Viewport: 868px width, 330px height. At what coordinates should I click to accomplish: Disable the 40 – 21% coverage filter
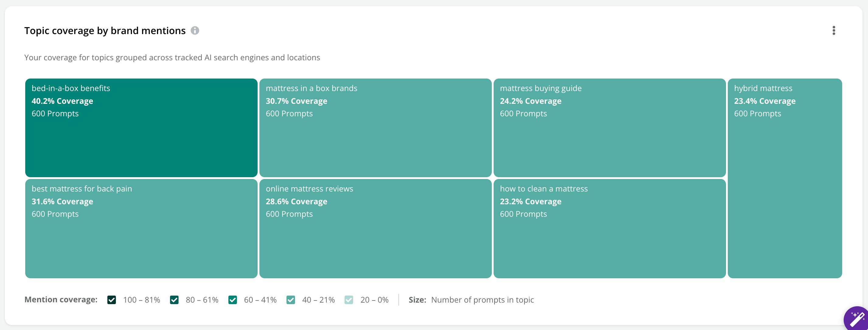[x=291, y=300]
